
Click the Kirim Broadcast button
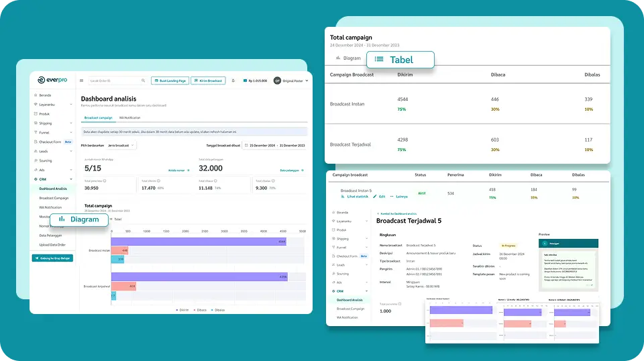coord(208,81)
